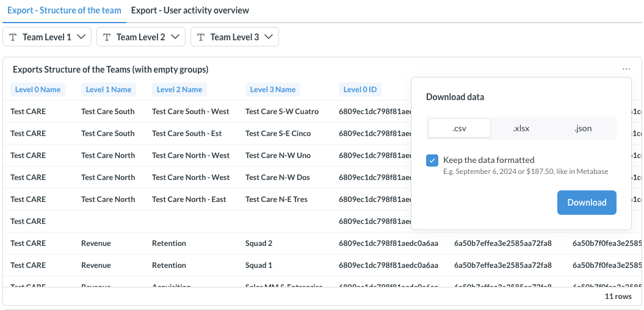Image resolution: width=644 pixels, height=310 pixels.
Task: Select the Level 2 Name column header
Action: pos(179,90)
